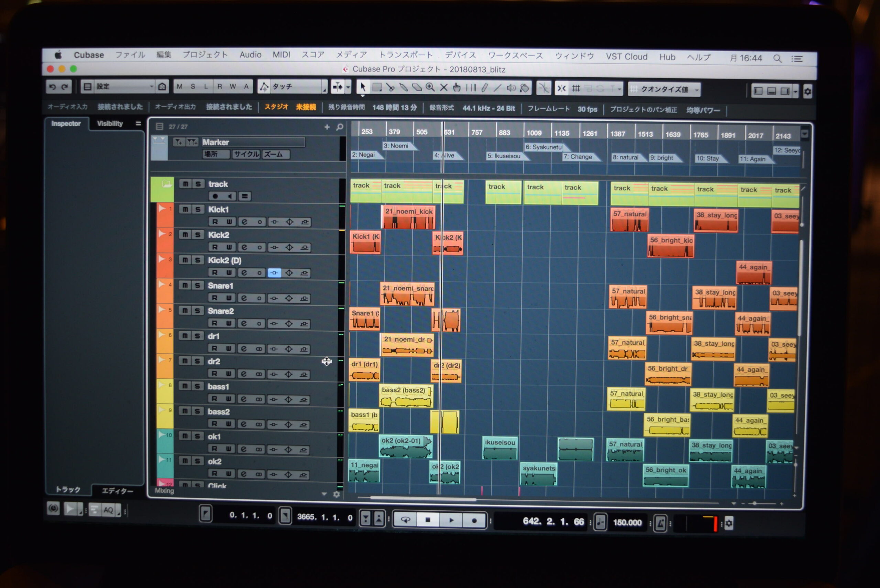Expand the ruler options dropdown arrow

(x=805, y=133)
